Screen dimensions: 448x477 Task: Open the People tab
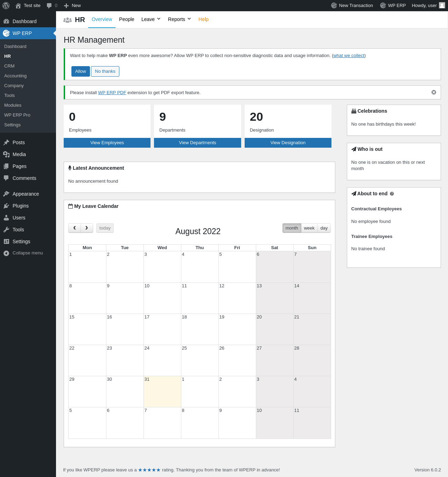(127, 19)
